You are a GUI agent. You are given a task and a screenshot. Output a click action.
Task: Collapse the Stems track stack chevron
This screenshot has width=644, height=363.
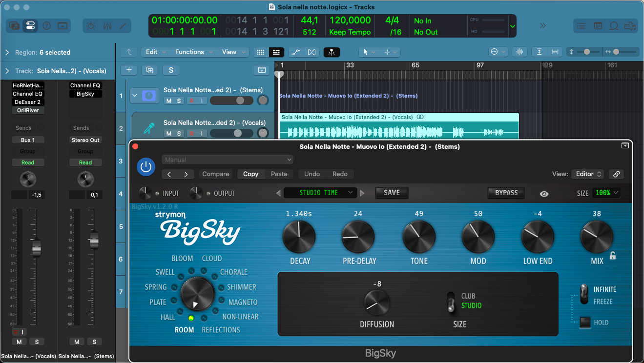click(x=134, y=95)
